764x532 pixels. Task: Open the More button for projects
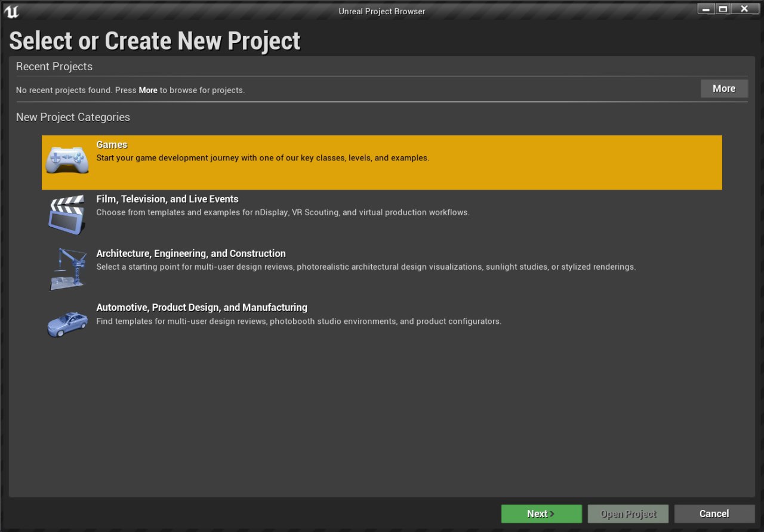click(724, 88)
